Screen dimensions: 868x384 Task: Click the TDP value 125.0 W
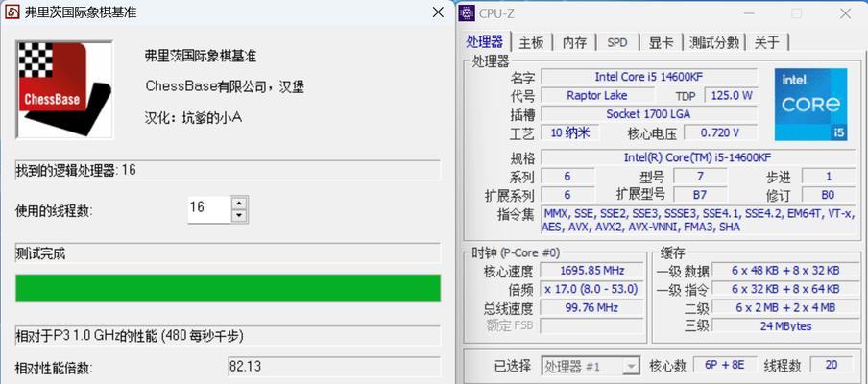[732, 95]
